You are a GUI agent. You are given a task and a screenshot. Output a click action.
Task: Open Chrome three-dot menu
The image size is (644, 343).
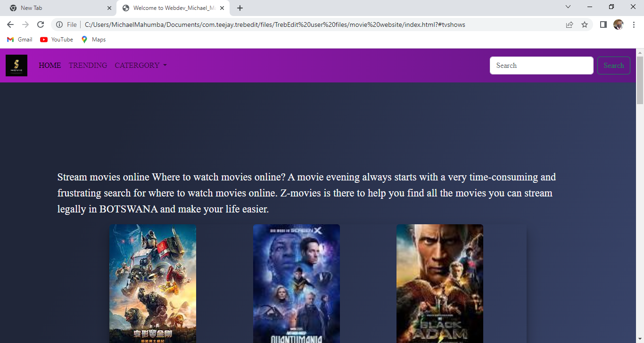[x=634, y=24]
